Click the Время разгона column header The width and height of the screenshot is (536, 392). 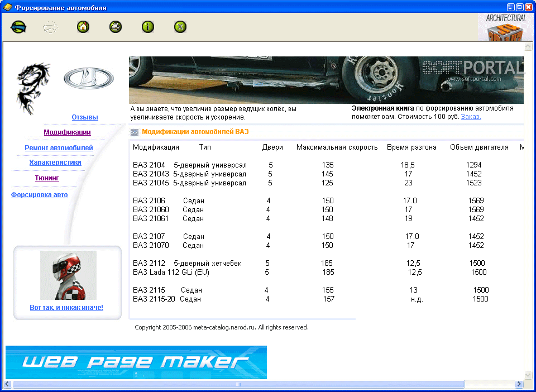(x=411, y=147)
